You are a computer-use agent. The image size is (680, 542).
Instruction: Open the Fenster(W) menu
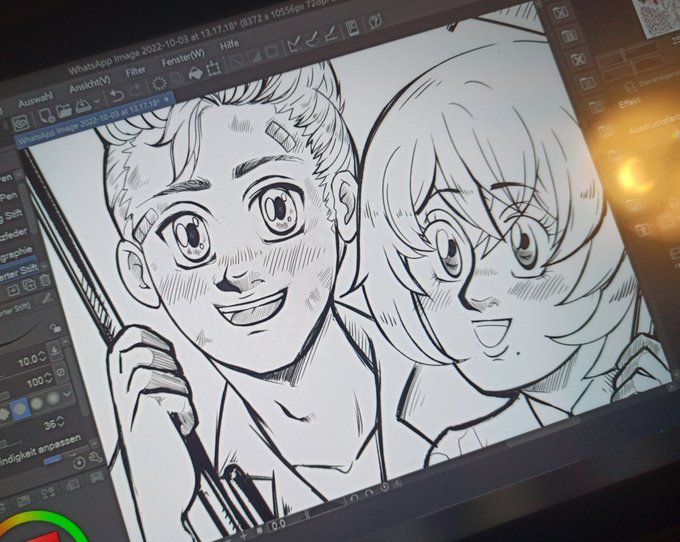point(183,57)
